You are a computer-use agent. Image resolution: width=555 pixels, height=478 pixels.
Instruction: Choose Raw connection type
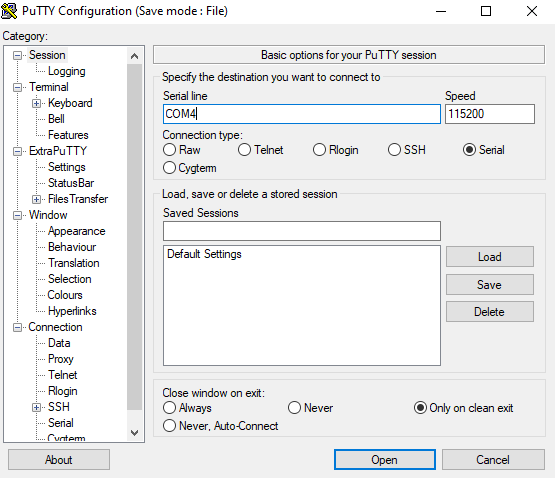[x=182, y=150]
